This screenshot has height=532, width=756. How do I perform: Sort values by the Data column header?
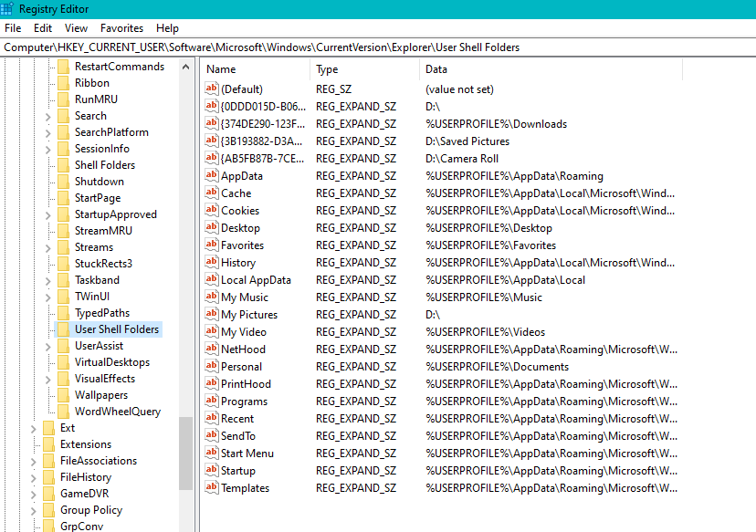click(551, 69)
